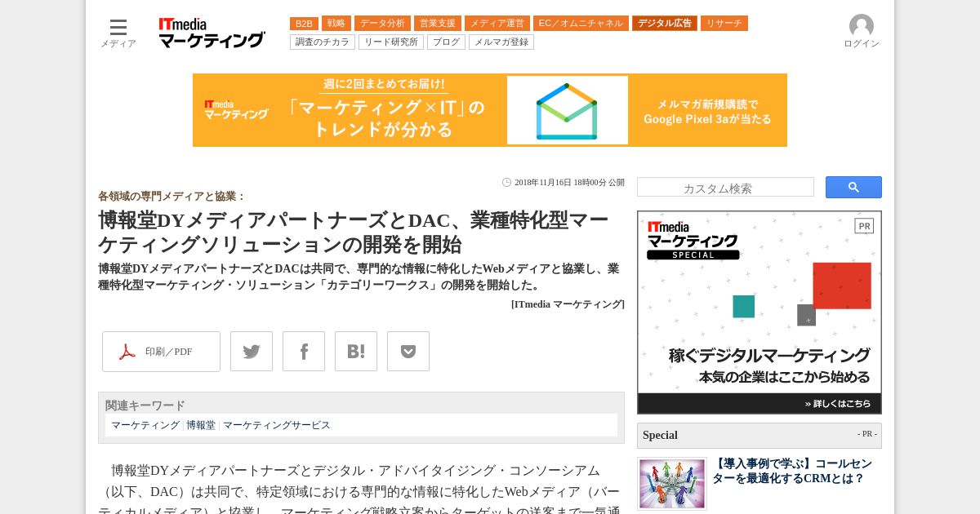Click the clock icon beside publish date
This screenshot has width=980, height=514.
point(506,183)
